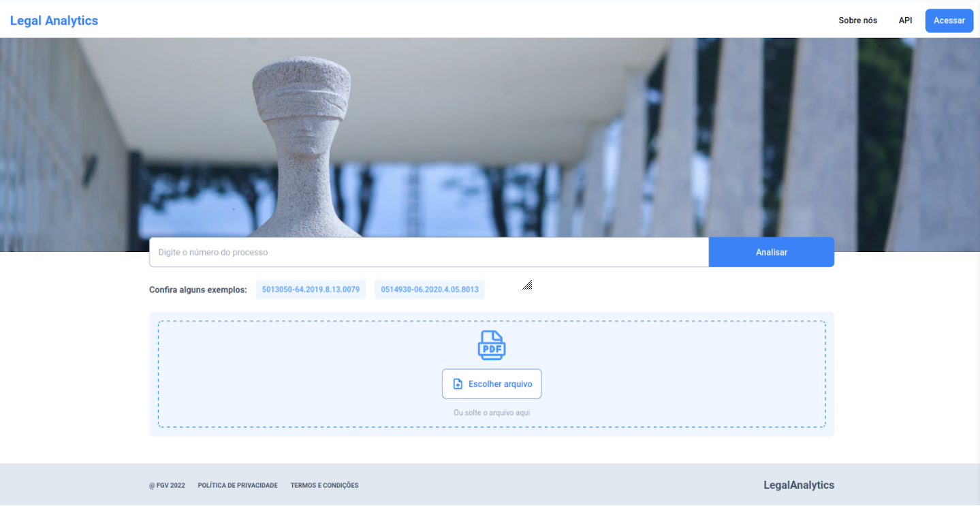Click the @ FGV 2022 footer text
Screen dimensions: 980x506
click(x=167, y=486)
